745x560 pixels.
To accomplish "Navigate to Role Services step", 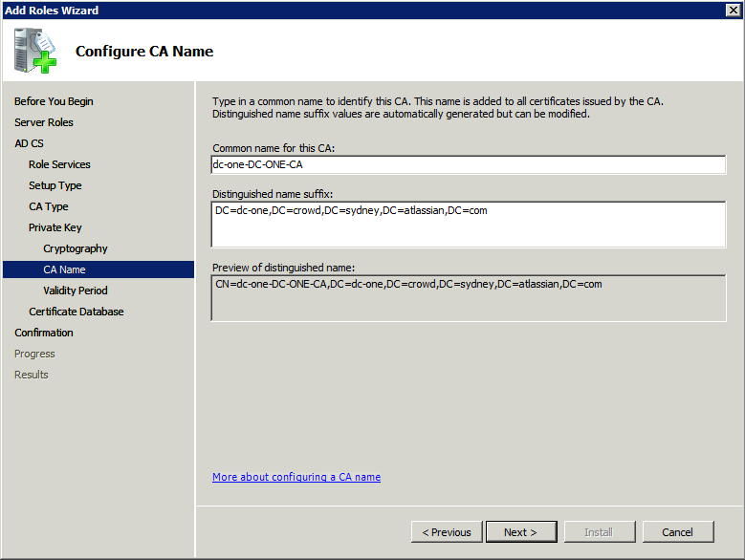I will tap(59, 164).
